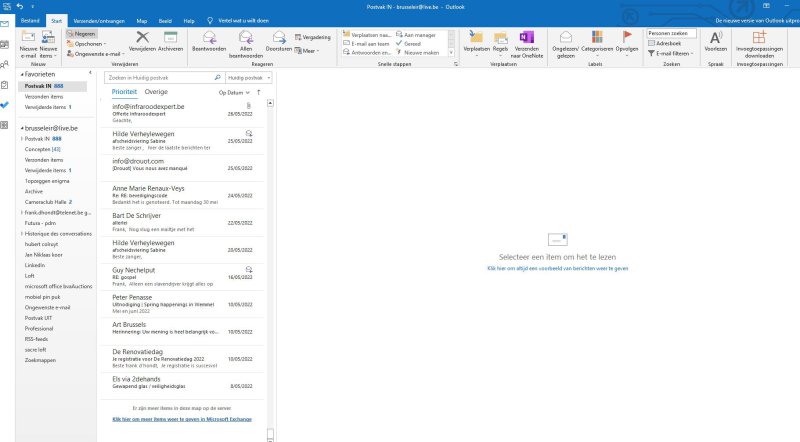Click the Nieuwe e-mail icon
The image size is (800, 442).
point(27,40)
